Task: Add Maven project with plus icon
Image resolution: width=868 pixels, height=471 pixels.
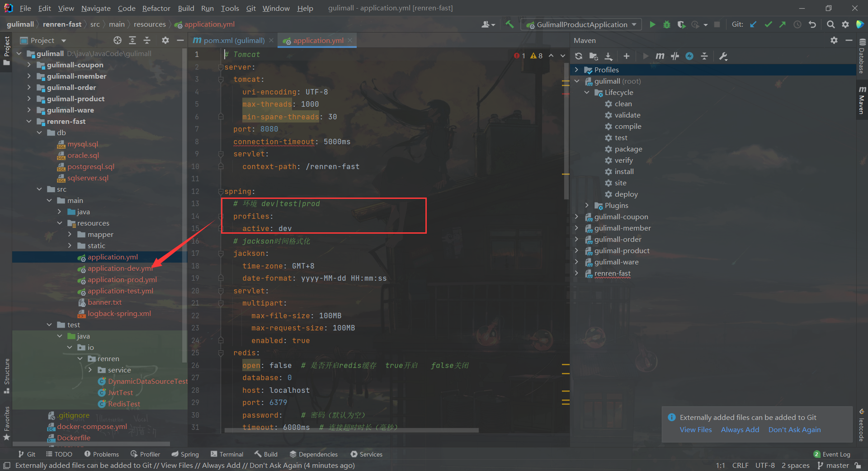Action: point(626,56)
